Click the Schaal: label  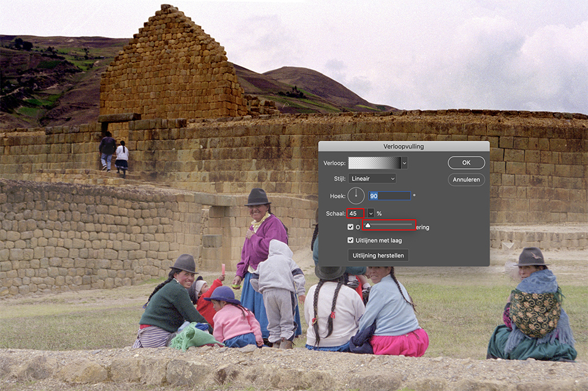(x=336, y=214)
